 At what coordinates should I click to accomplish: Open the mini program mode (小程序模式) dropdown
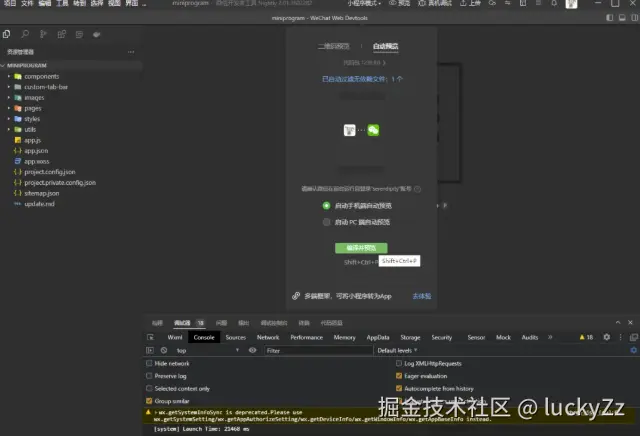(364, 3)
